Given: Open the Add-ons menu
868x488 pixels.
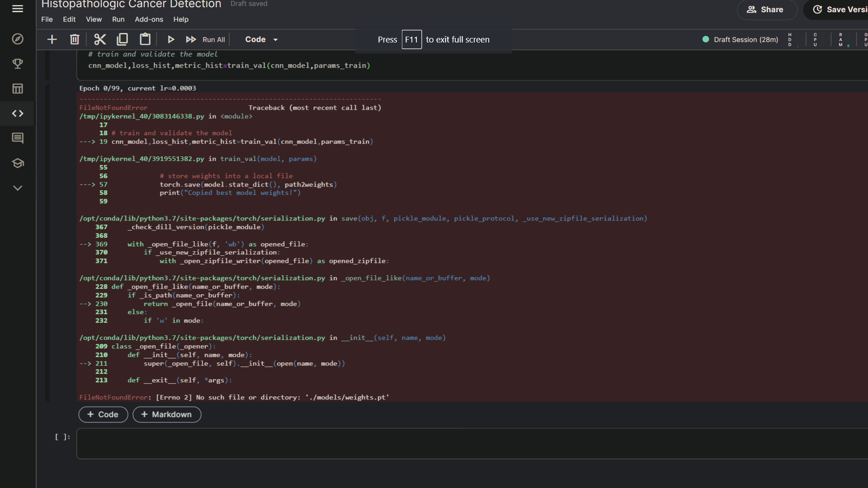Looking at the screenshot, I should 149,19.
